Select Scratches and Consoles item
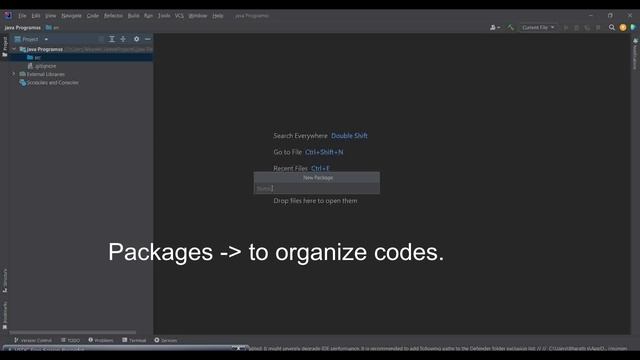640x360 pixels. pos(49,82)
